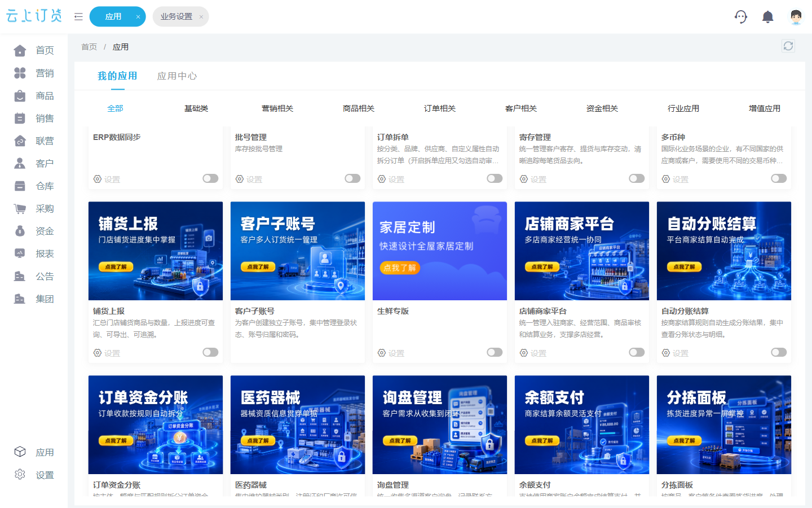Open 销售 sidebar section
The width and height of the screenshot is (812, 508).
pyautogui.click(x=34, y=118)
